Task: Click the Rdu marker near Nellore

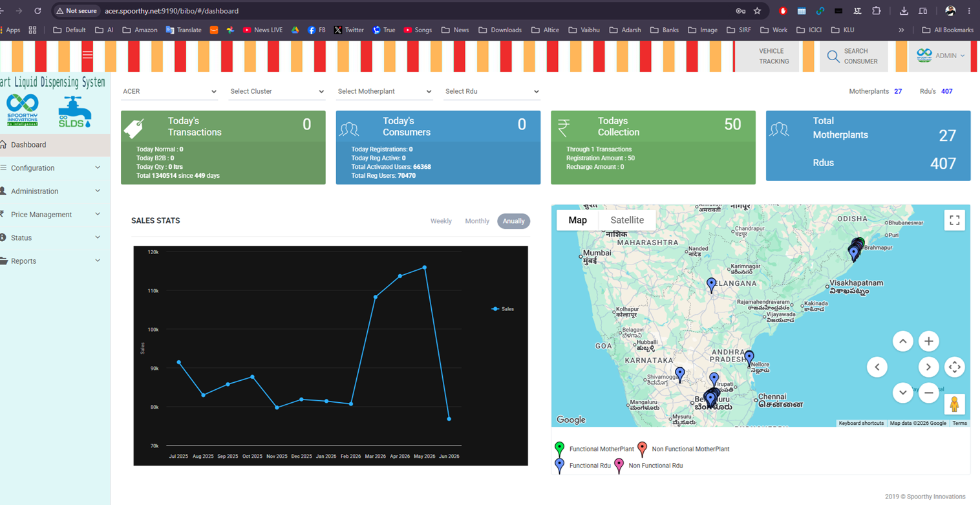Action: (x=749, y=358)
